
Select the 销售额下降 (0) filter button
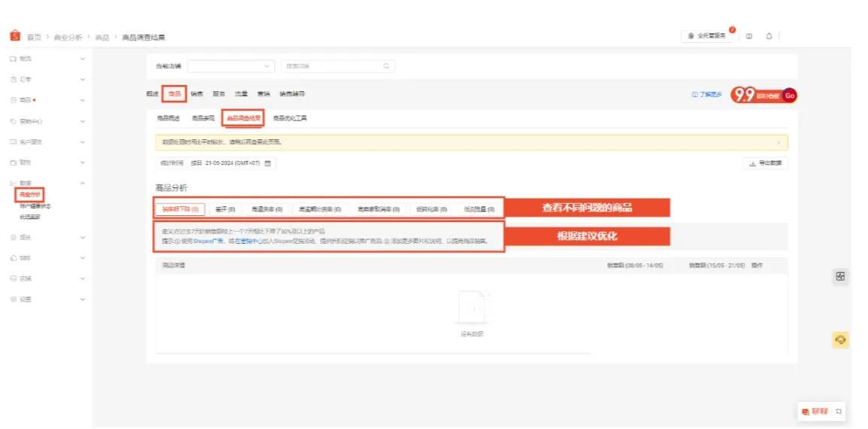click(181, 210)
